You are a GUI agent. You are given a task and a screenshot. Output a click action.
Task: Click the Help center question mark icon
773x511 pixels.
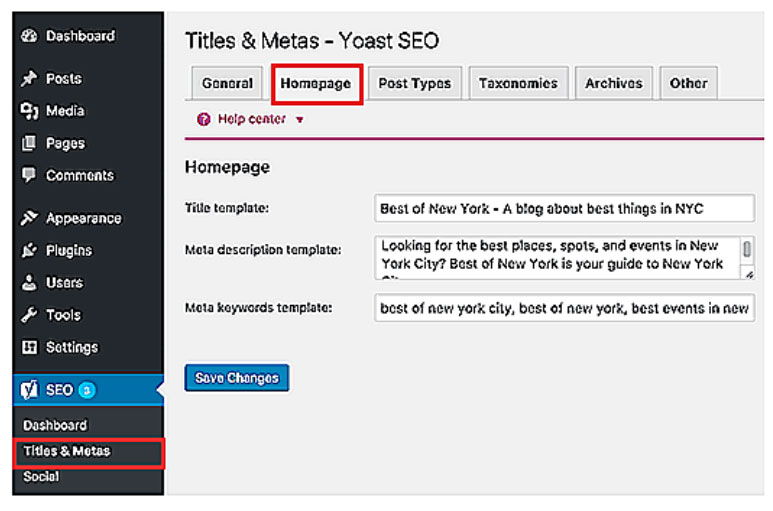click(x=204, y=119)
